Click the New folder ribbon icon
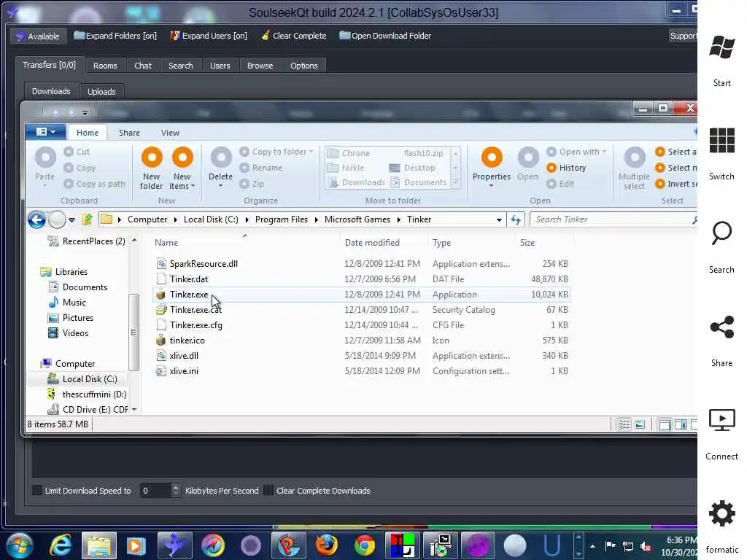 (x=152, y=157)
